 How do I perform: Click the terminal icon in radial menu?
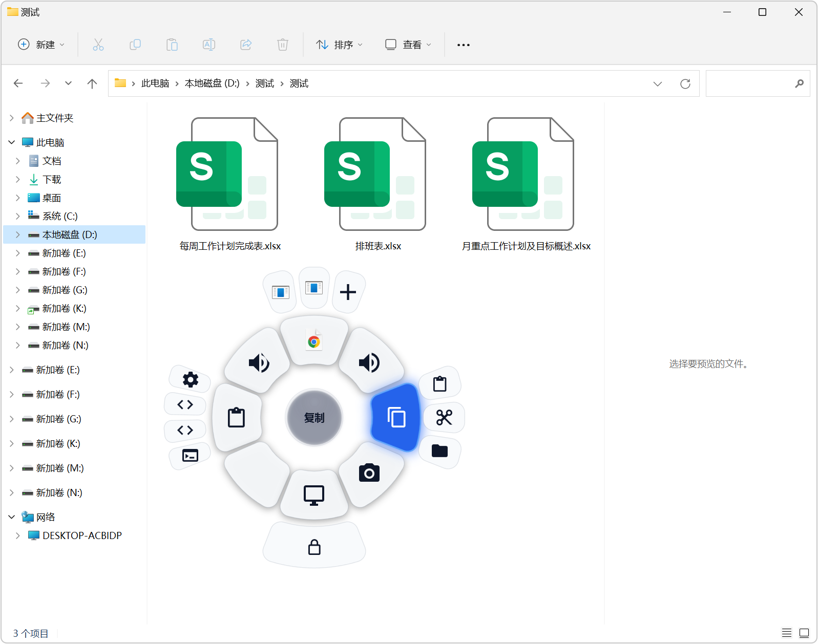click(190, 455)
